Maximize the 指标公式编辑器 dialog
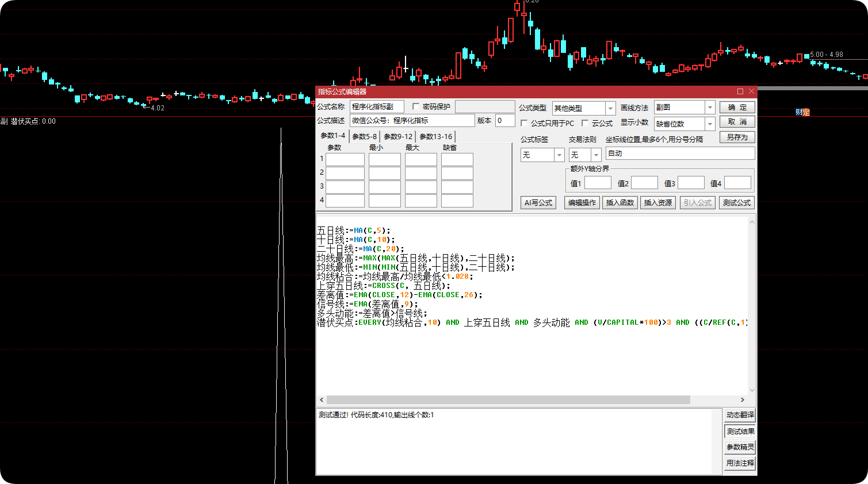The image size is (868, 484). [740, 91]
